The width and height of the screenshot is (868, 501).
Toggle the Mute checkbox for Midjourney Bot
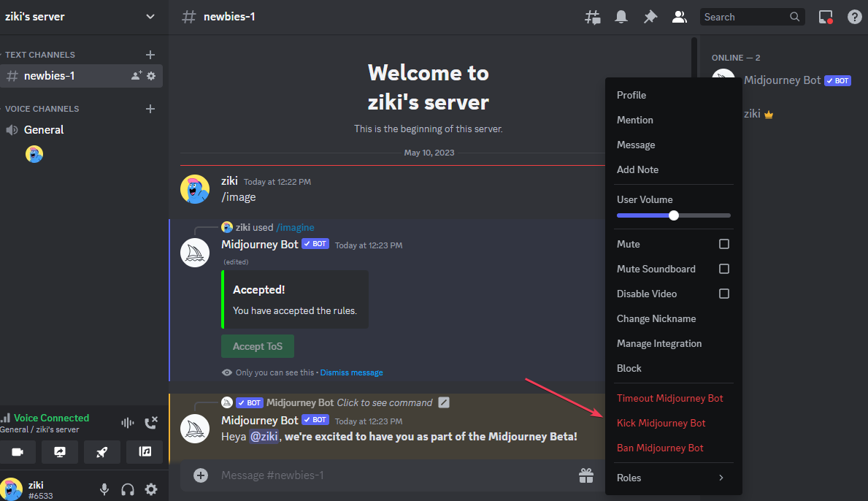coord(723,243)
